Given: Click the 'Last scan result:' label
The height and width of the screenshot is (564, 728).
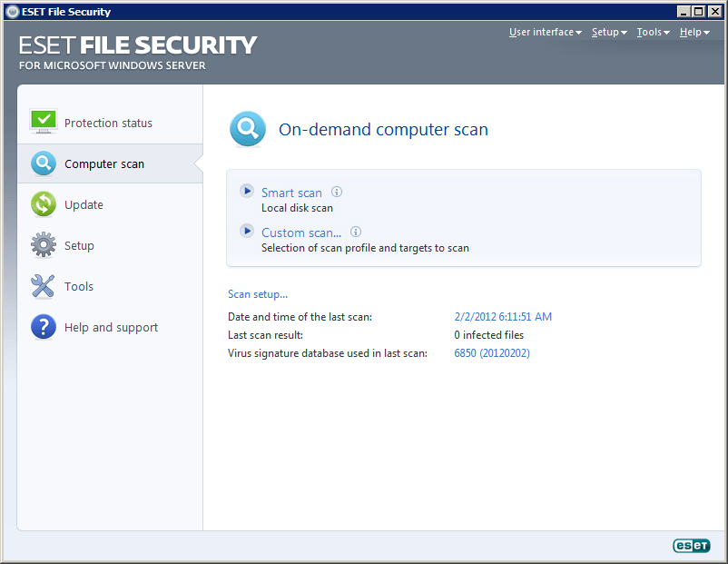Looking at the screenshot, I should coord(266,335).
